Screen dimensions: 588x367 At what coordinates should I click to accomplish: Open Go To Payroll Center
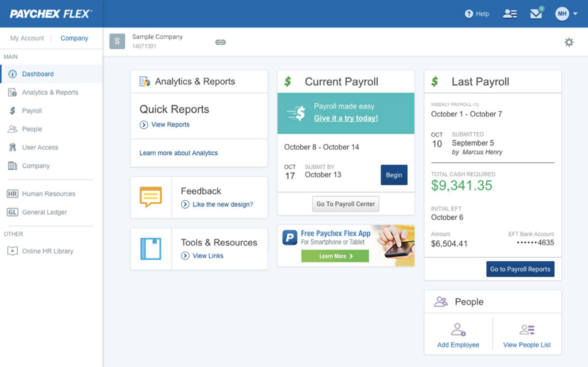coord(345,204)
